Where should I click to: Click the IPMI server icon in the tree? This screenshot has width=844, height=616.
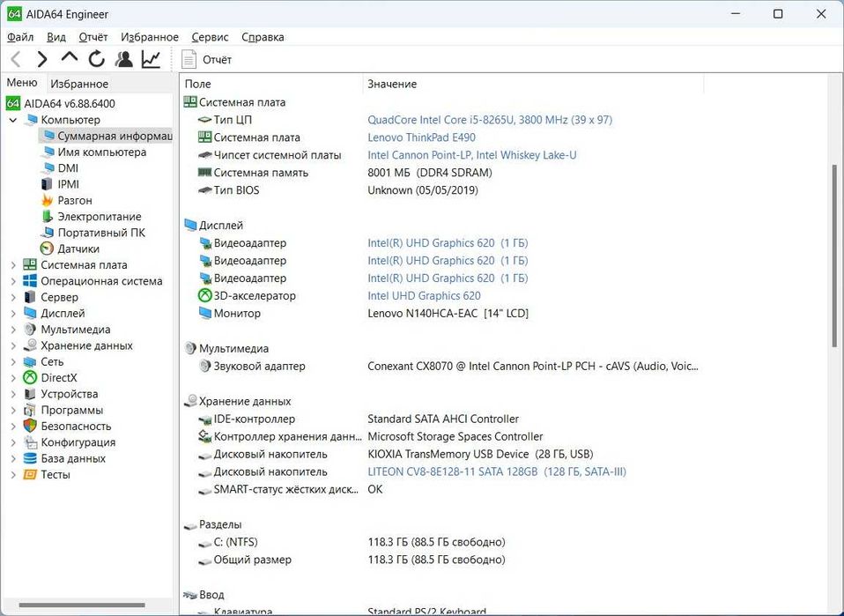[x=47, y=184]
